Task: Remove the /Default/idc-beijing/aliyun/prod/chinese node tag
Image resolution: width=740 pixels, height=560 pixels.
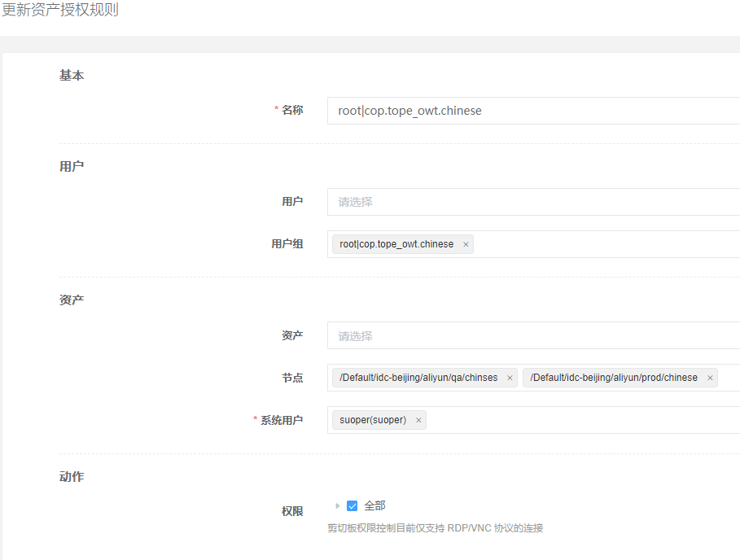Action: point(710,378)
